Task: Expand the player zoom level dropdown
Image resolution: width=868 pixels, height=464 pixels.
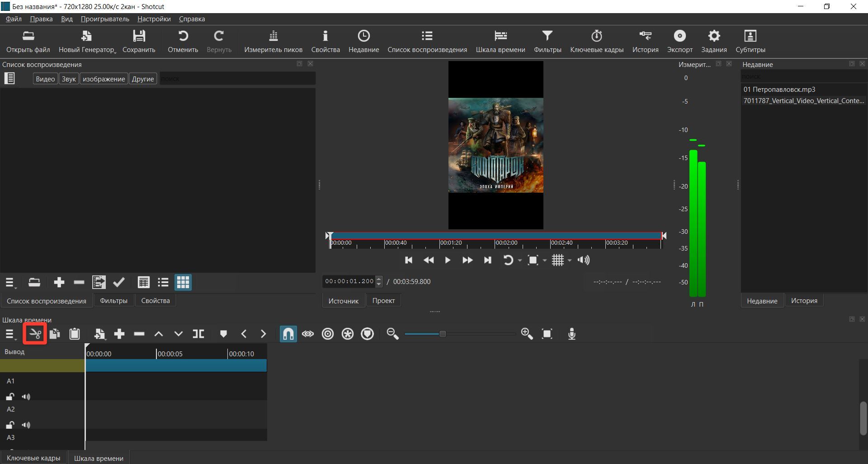Action: pos(544,260)
